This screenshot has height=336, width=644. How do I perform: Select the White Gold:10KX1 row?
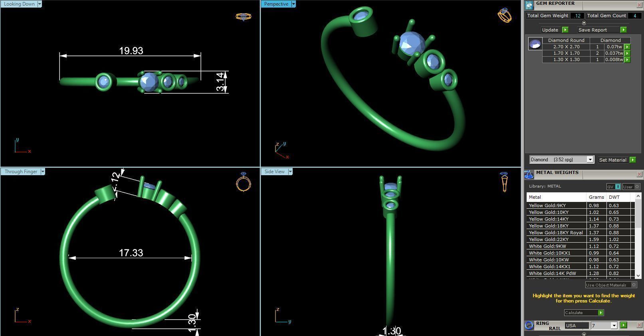(x=581, y=253)
